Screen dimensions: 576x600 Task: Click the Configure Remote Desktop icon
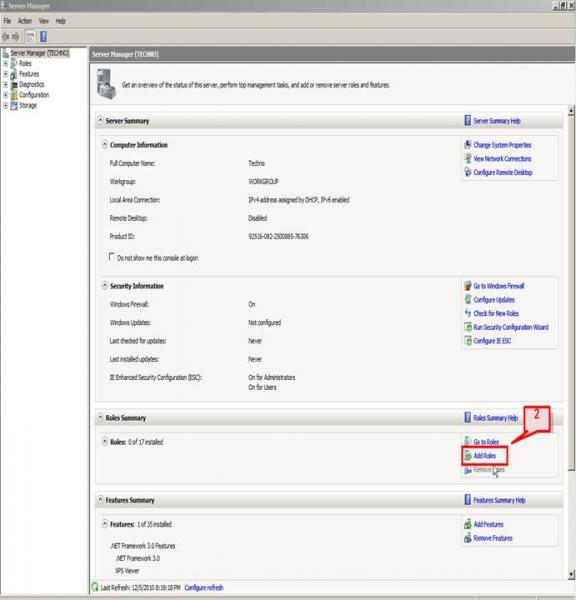[x=468, y=172]
